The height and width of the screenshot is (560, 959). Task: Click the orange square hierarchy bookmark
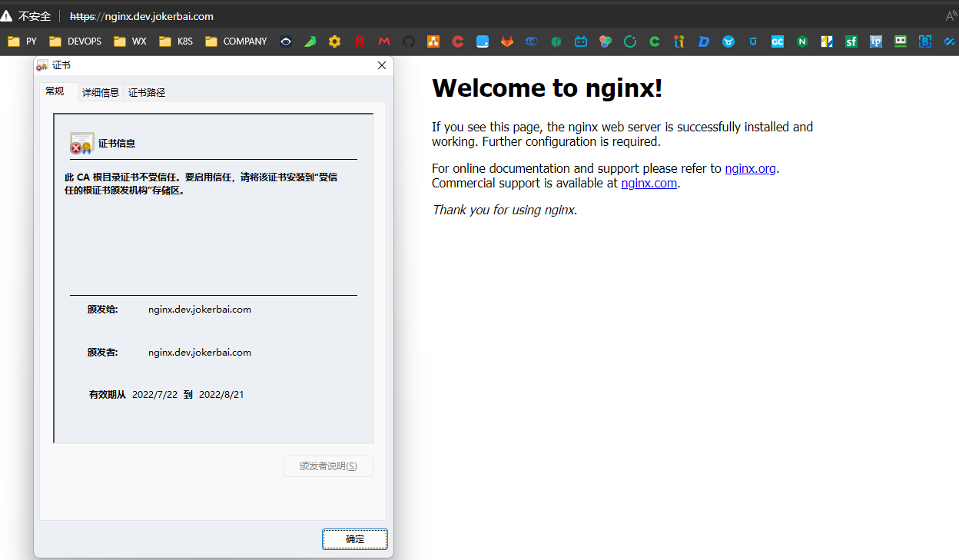[433, 41]
